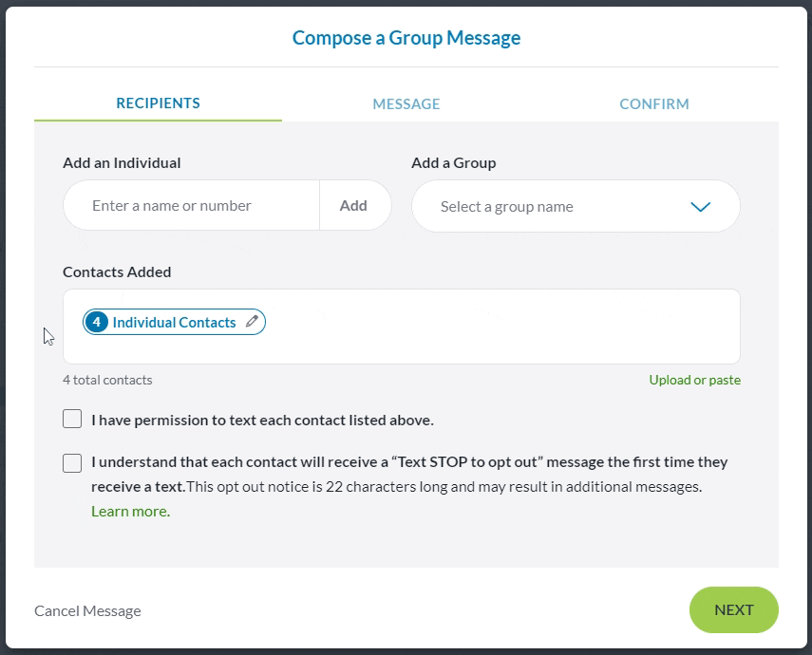Switch to the Recipients tab
This screenshot has height=655, width=812.
click(158, 103)
